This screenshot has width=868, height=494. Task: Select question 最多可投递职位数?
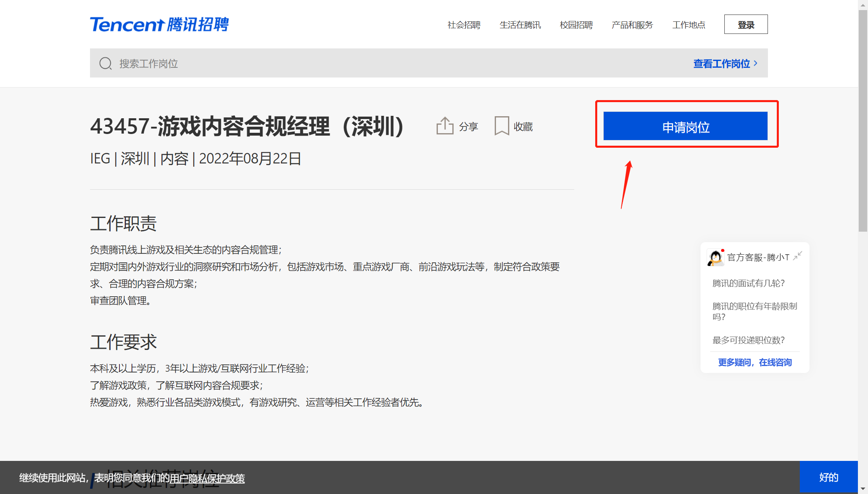(748, 340)
